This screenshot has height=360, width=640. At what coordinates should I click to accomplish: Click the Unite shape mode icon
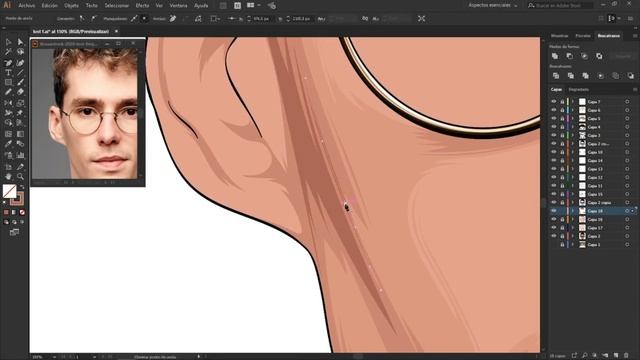tap(555, 56)
